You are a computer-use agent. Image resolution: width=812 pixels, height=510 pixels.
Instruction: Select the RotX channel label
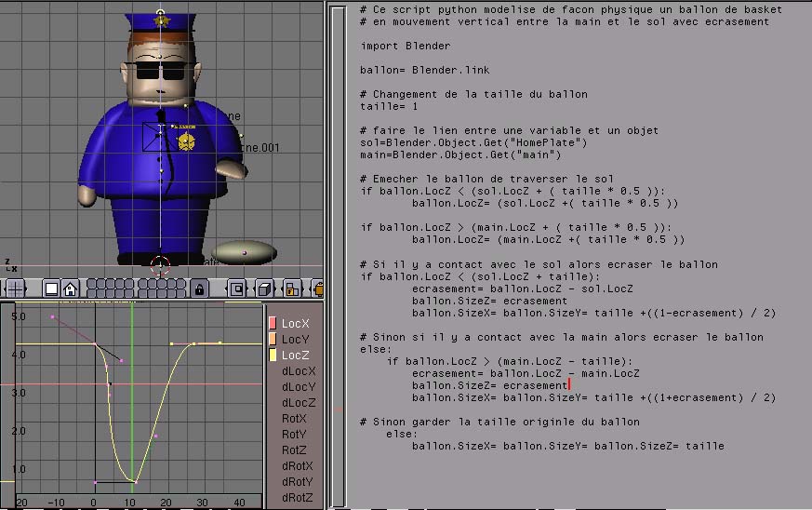click(295, 419)
